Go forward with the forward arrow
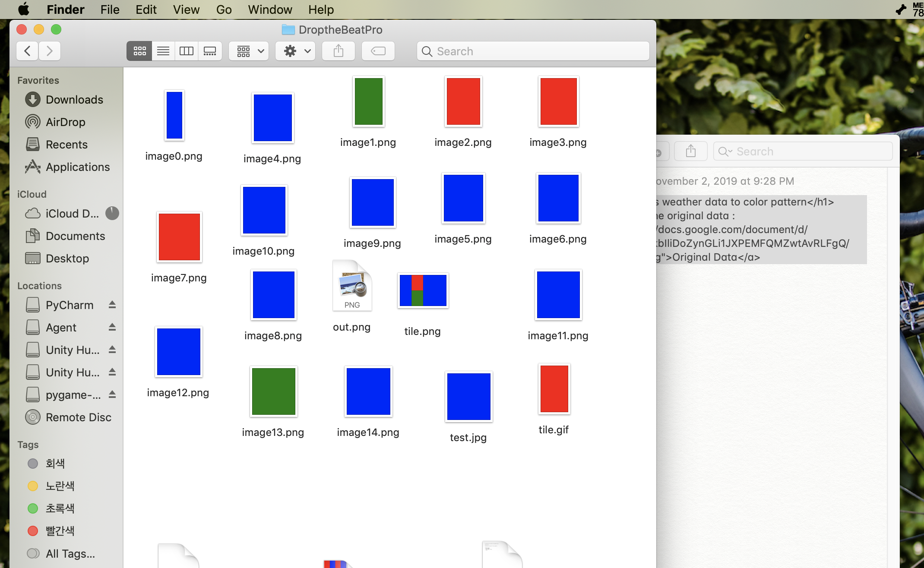The width and height of the screenshot is (924, 568). coord(50,51)
